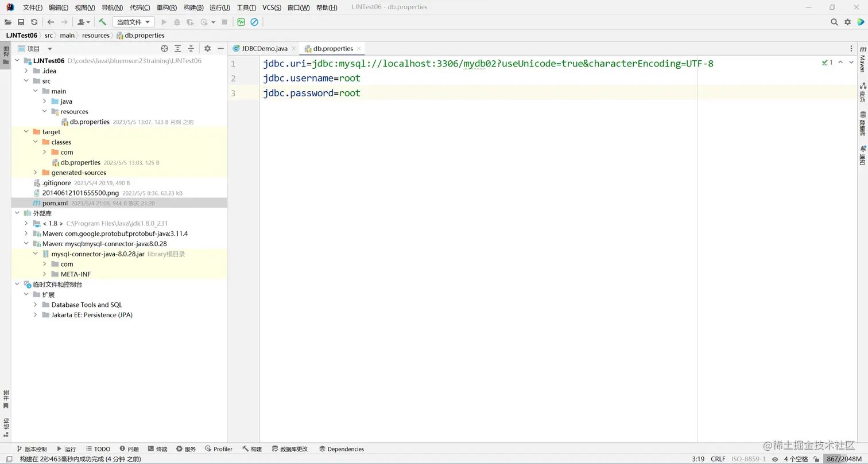Open the 数据库 side tool window
868x464 pixels.
coord(862,123)
